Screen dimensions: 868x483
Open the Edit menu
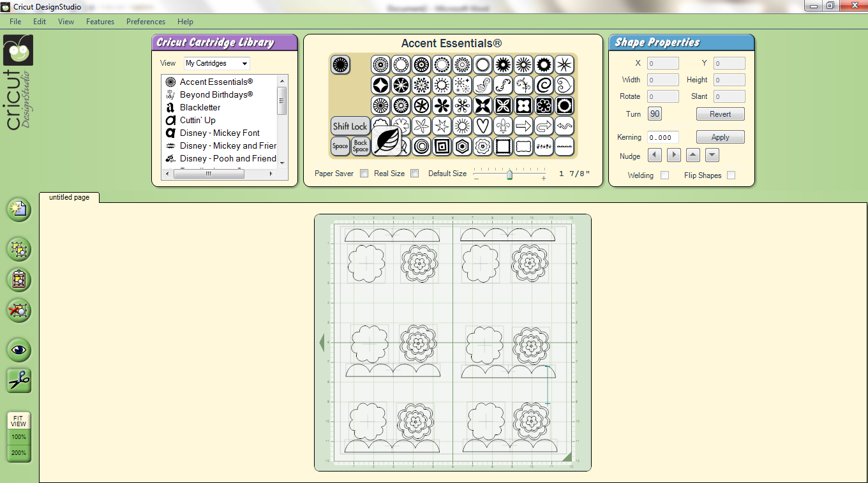pos(40,22)
